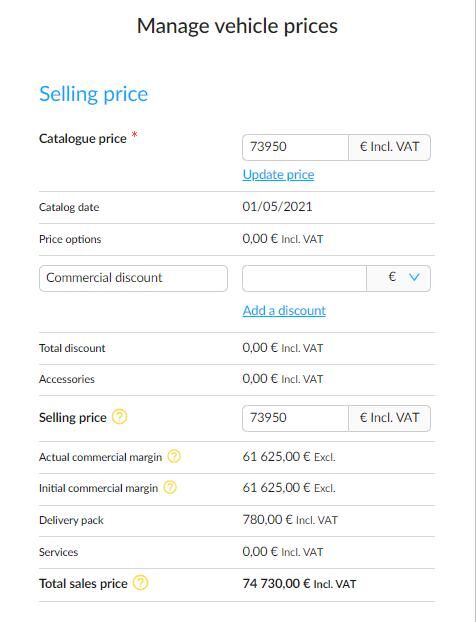This screenshot has height=622, width=476.
Task: Click the euro symbol in discount selector
Action: click(392, 276)
